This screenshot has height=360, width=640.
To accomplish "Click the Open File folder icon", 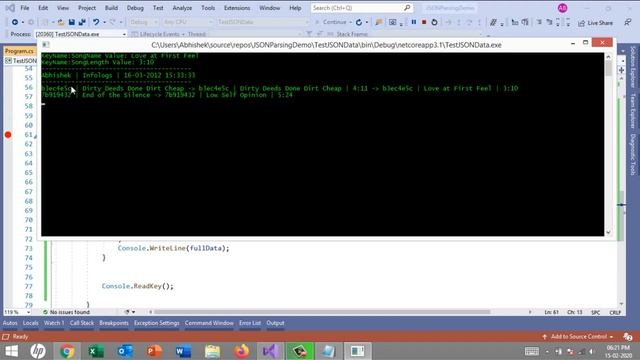I will click(x=61, y=22).
